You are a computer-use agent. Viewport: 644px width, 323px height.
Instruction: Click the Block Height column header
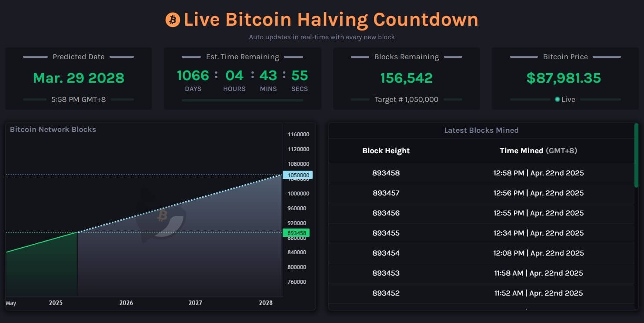coord(386,151)
